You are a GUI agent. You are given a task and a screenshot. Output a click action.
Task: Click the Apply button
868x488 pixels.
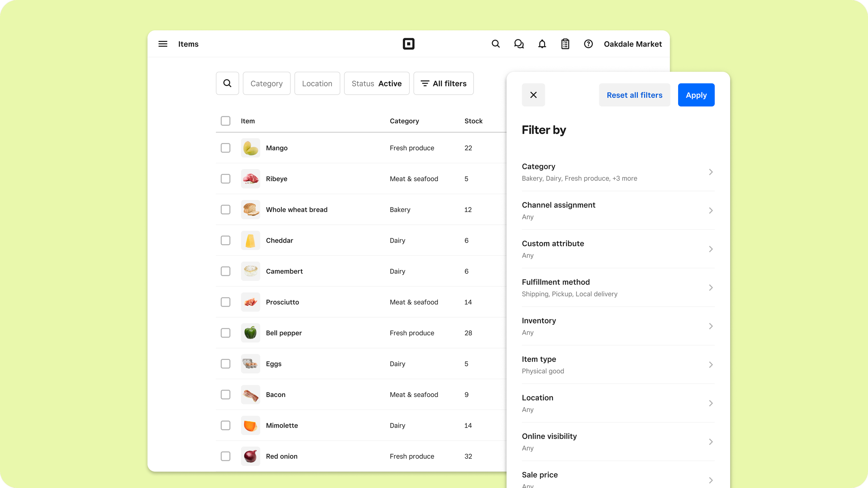pyautogui.click(x=696, y=95)
